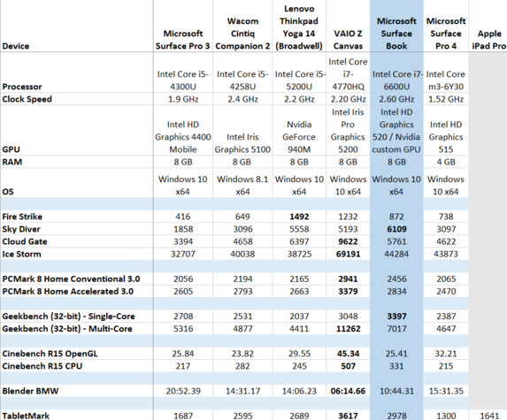
Task: Select the bold 11262 Geekbench score
Action: point(348,329)
